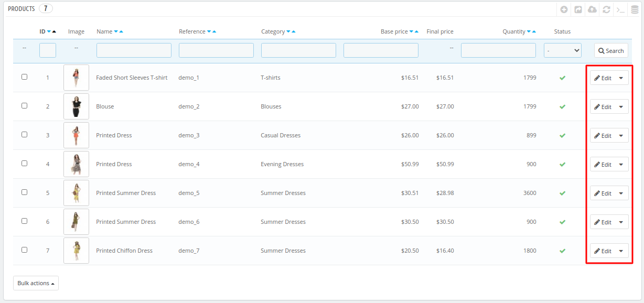Click the cloud Import icon
The height and width of the screenshot is (303, 644).
pos(592,9)
